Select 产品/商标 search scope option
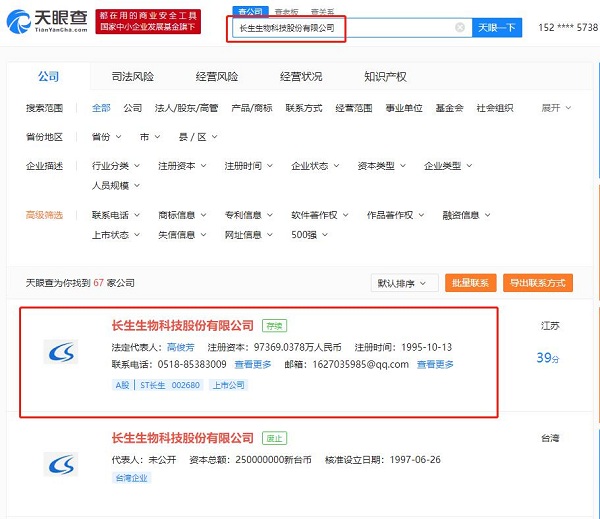The height and width of the screenshot is (519, 600). (252, 108)
